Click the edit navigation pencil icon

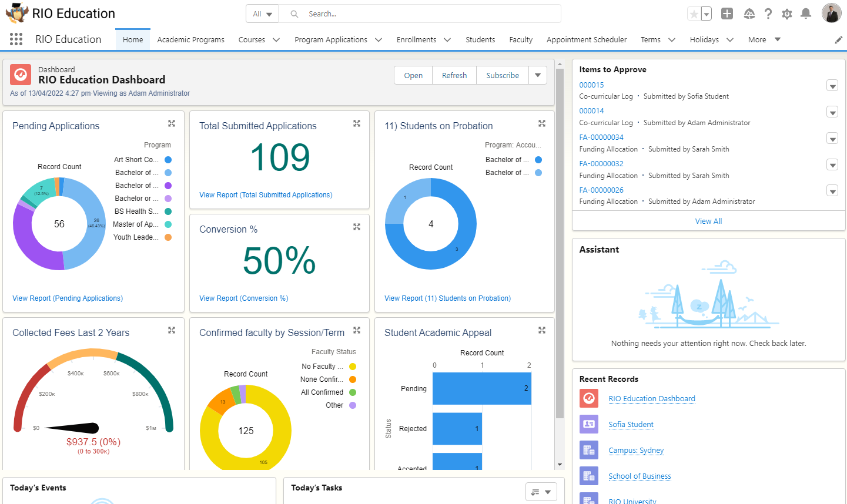tap(838, 40)
